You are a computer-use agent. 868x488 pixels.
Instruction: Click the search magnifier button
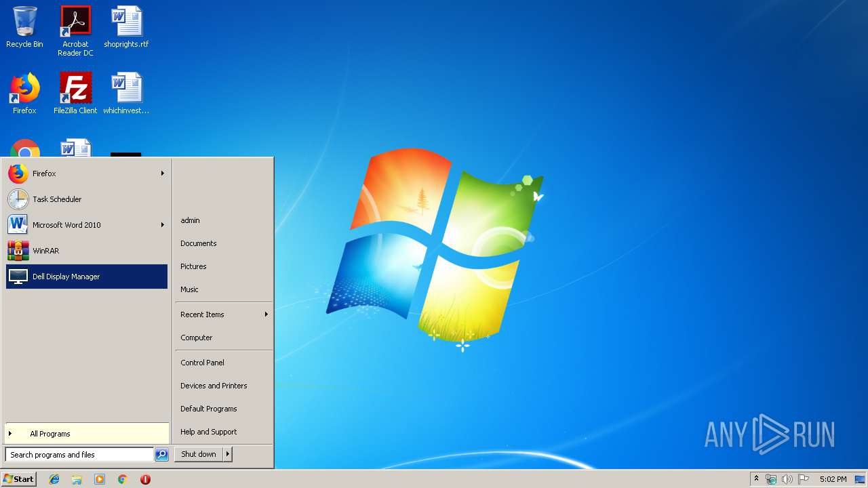pos(161,455)
